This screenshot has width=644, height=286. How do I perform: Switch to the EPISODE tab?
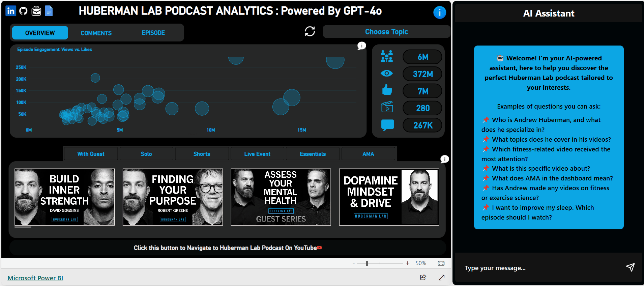coord(153,33)
